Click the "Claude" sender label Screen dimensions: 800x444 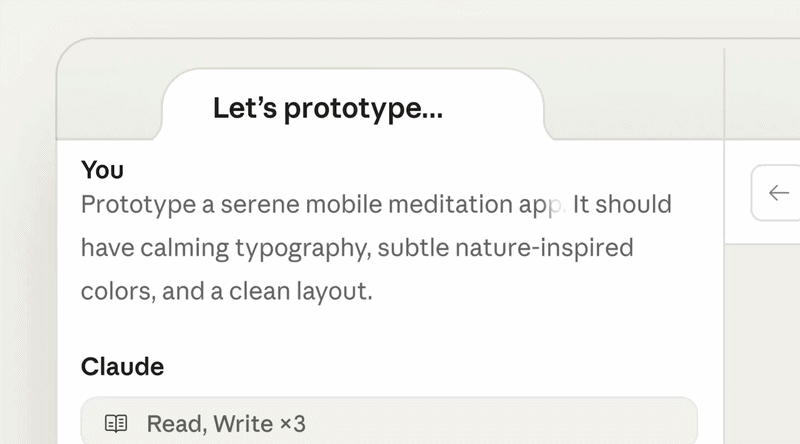tap(122, 367)
